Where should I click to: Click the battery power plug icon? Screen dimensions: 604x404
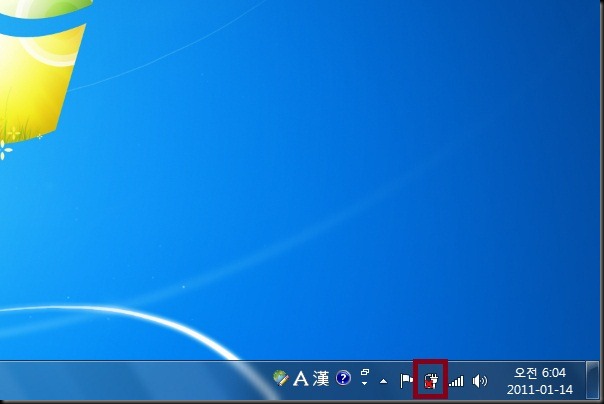[x=431, y=381]
